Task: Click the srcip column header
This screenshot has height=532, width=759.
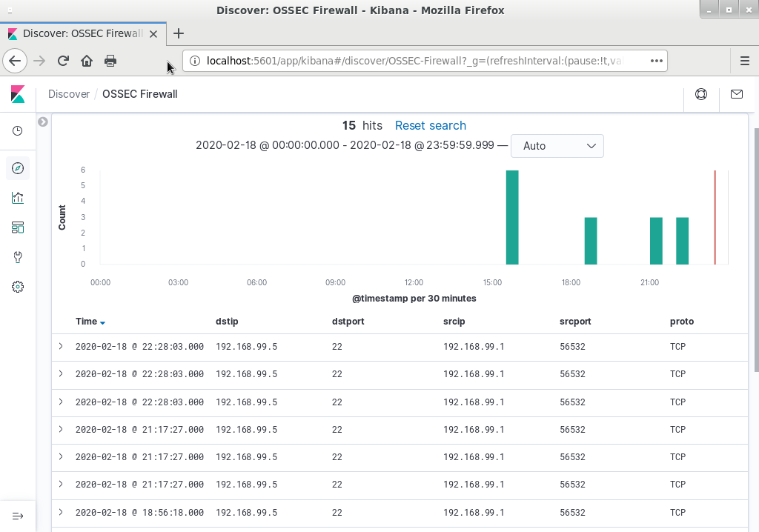Action: 454,322
